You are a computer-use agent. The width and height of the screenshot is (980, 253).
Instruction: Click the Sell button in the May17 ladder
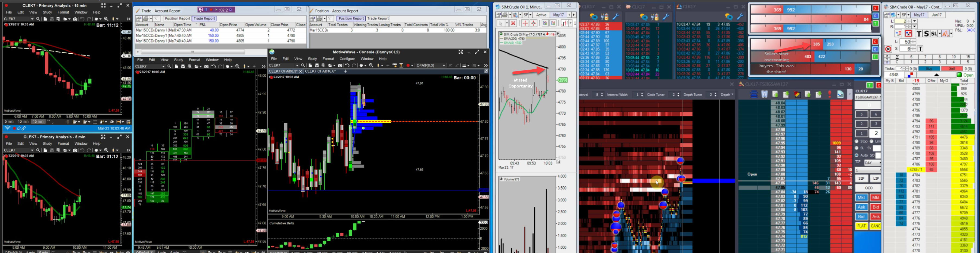click(952, 69)
